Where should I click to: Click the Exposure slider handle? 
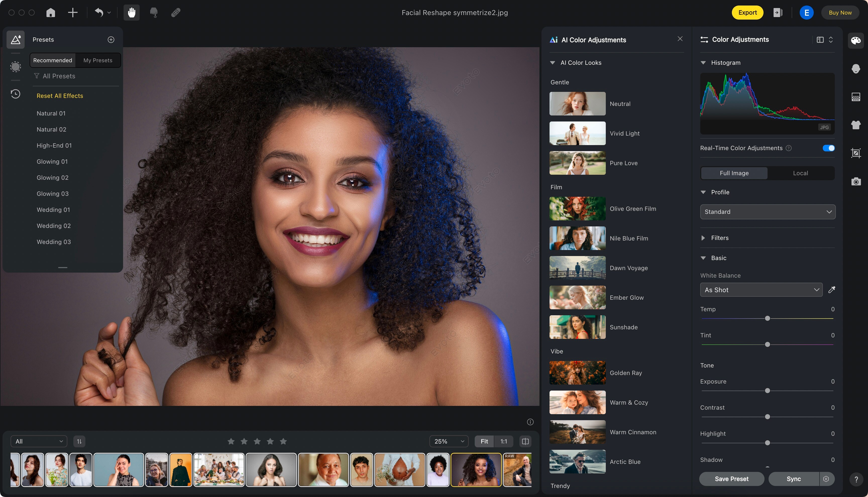(767, 391)
